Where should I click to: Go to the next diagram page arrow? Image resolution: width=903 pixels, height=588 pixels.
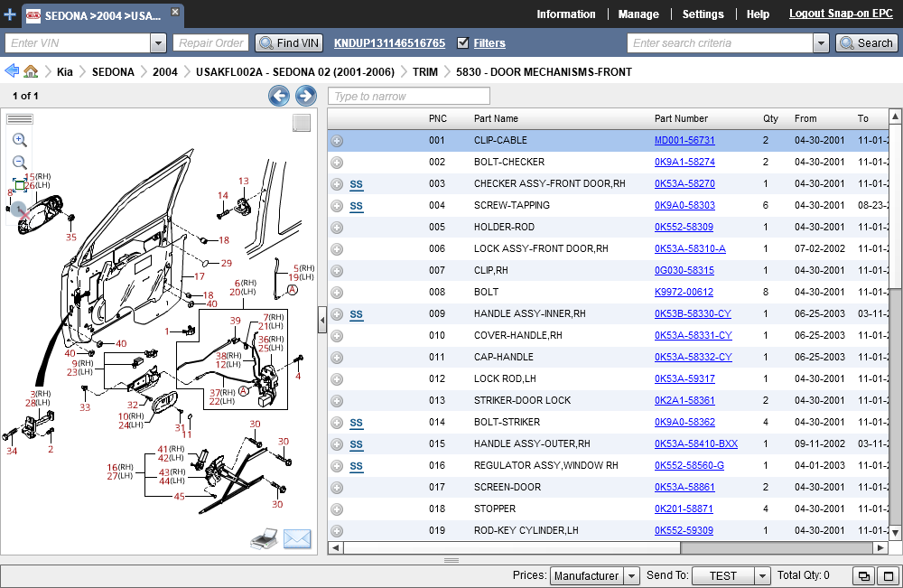306,96
